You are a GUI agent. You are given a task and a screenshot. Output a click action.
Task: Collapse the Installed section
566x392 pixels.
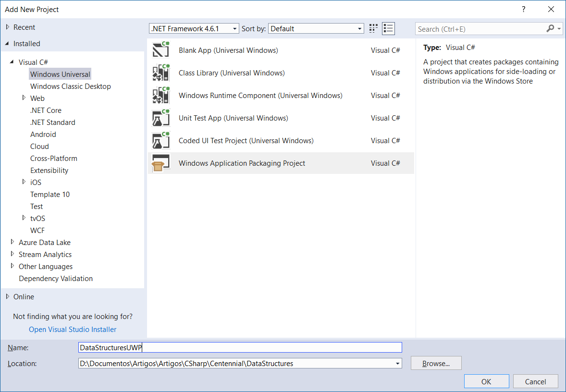7,44
